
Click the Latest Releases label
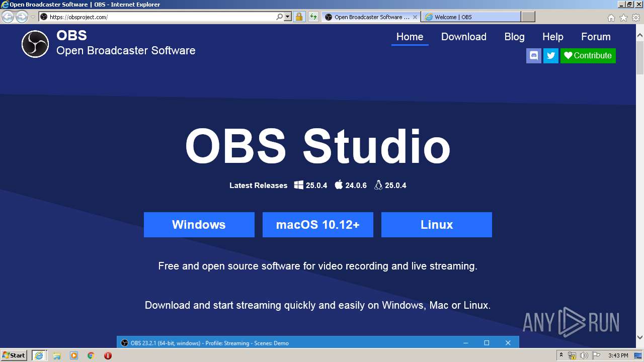pyautogui.click(x=258, y=186)
